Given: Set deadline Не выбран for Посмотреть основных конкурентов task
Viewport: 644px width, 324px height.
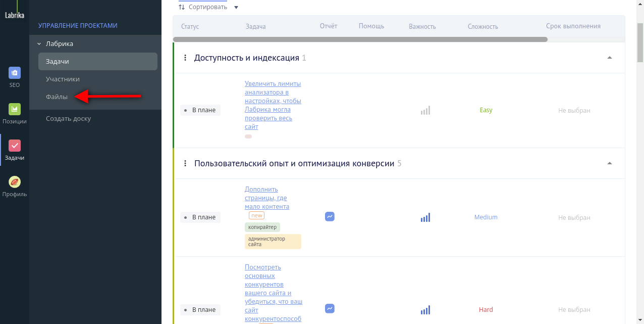Looking at the screenshot, I should 574,310.
